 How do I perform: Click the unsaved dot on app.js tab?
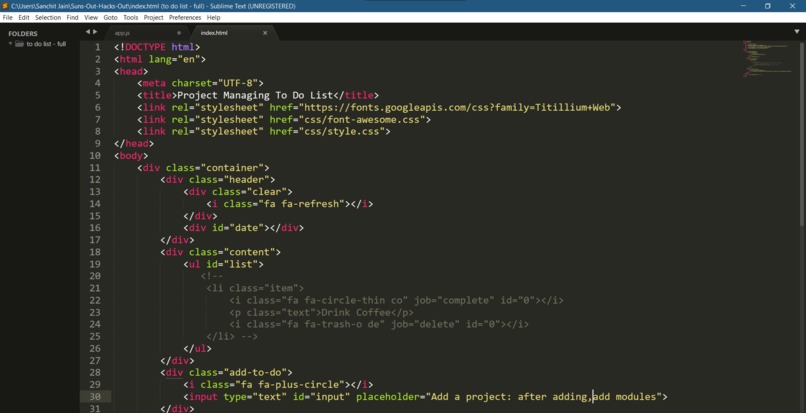tap(179, 33)
